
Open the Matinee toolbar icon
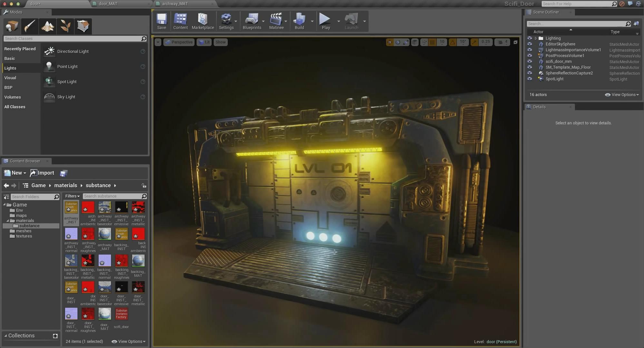(x=276, y=21)
